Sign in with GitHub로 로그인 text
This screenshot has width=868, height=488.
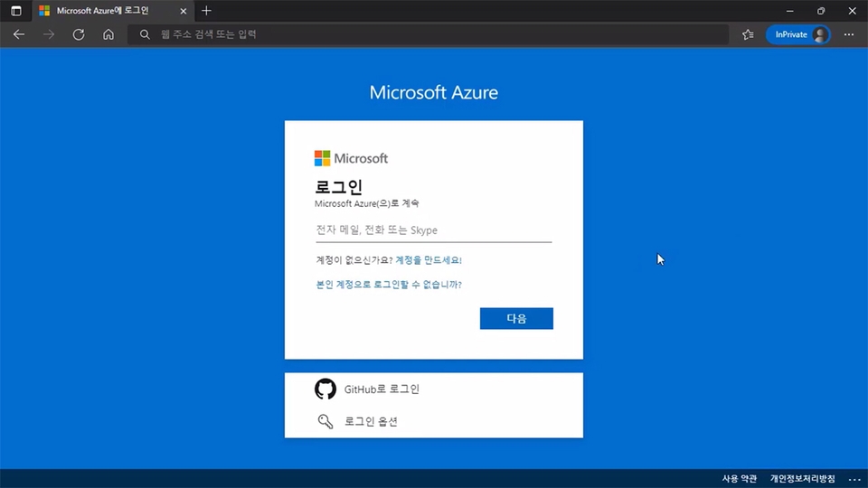[382, 389]
